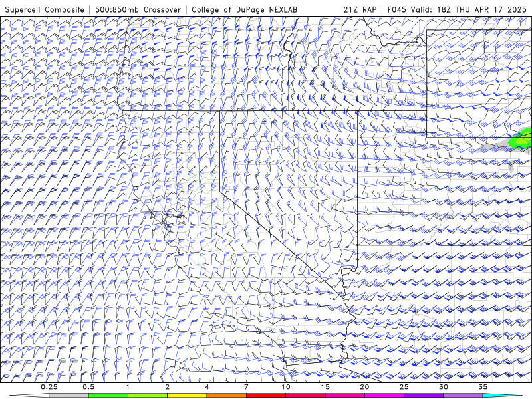Select the red color bar segment
Screen dimensions: 532x399
266,396
